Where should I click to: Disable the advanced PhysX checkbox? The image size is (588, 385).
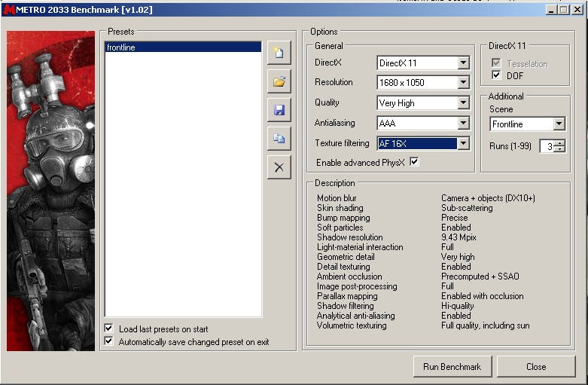pos(414,162)
